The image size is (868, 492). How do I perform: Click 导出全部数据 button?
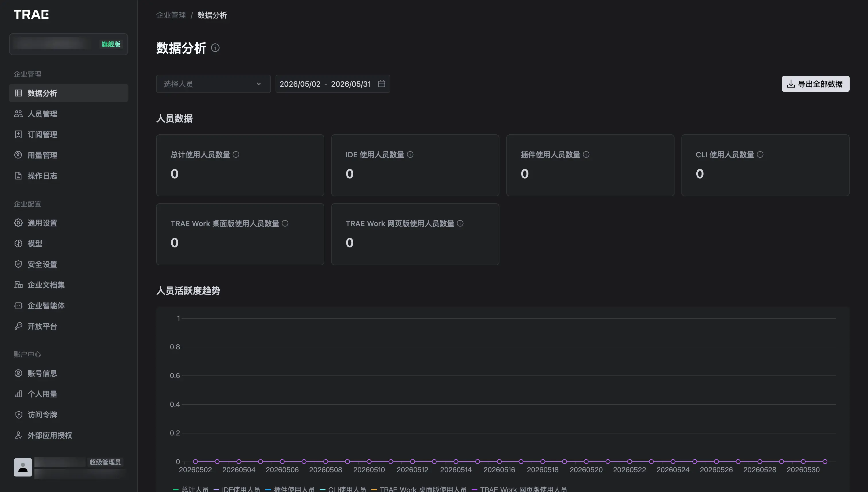coord(815,84)
